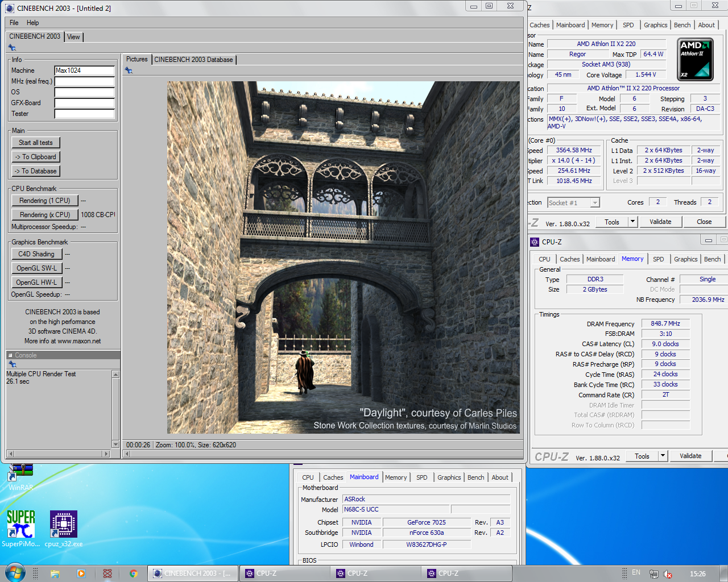The width and height of the screenshot is (728, 582).
Task: Open Bench tab in CPU-Z processor window
Action: click(682, 25)
